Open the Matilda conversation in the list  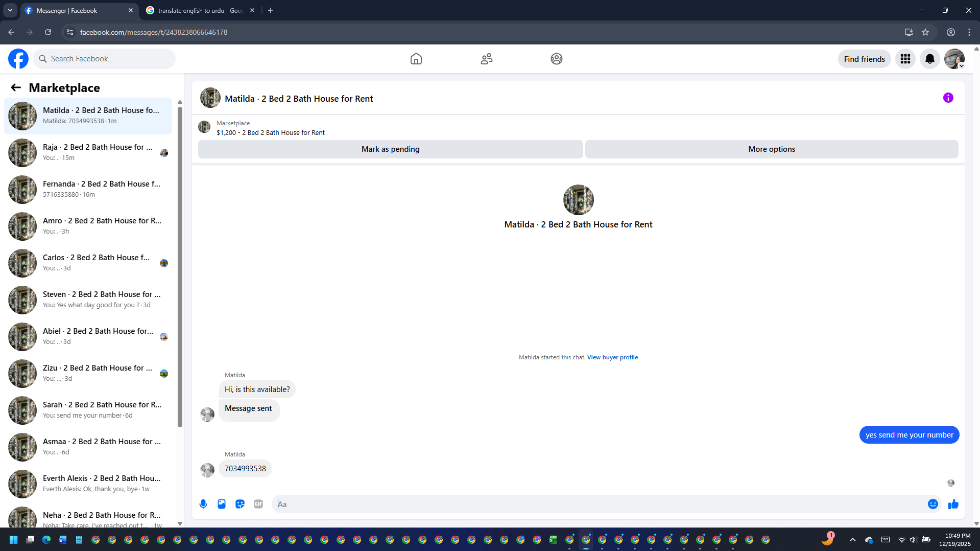coord(88,116)
